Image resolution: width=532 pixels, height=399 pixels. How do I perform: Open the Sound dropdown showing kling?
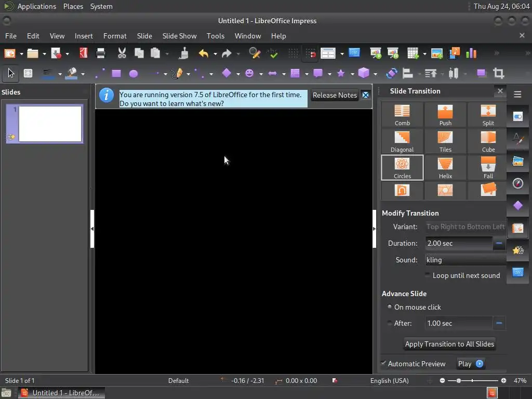(466, 260)
